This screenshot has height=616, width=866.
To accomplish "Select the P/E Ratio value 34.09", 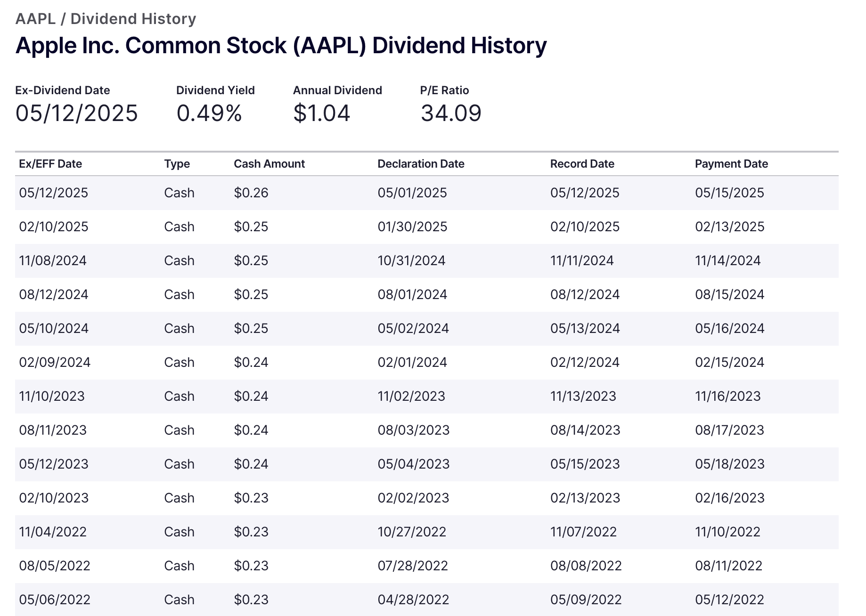I will coord(451,113).
